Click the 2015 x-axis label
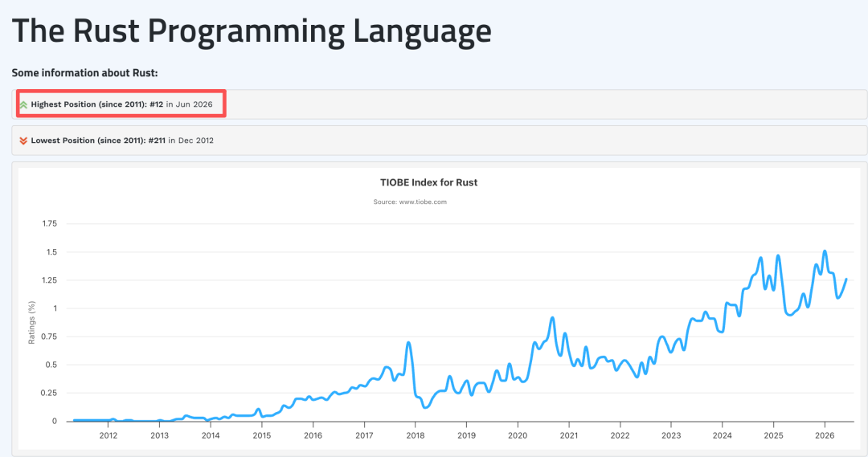 coord(262,435)
